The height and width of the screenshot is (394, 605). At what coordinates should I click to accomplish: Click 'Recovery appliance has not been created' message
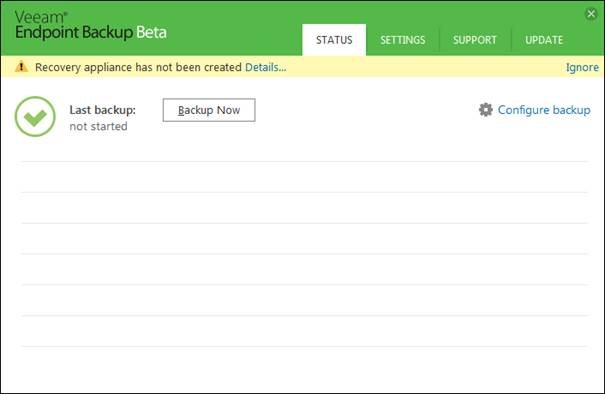tap(138, 67)
